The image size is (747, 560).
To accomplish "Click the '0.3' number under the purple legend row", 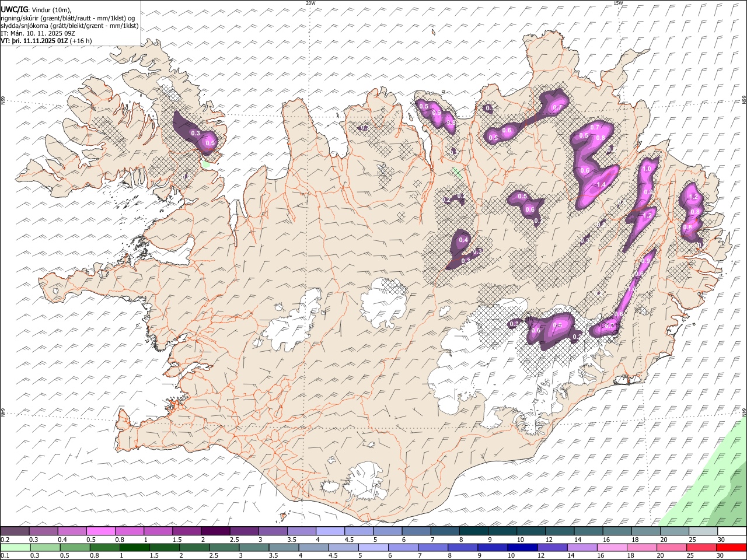I will [34, 540].
